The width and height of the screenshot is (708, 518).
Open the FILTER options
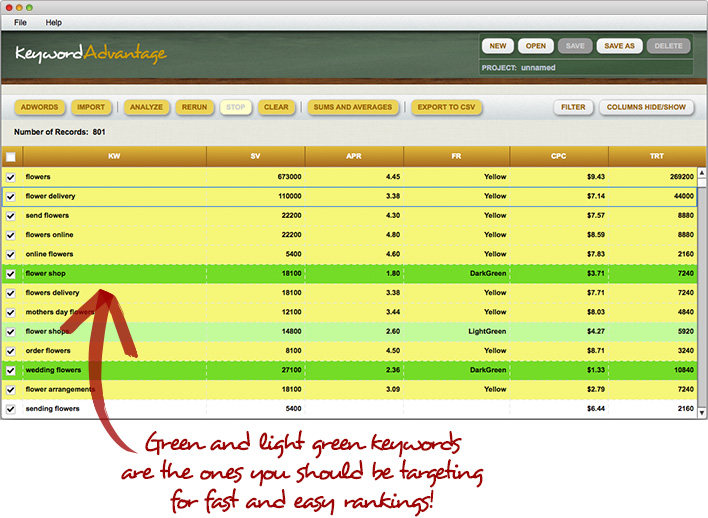pos(573,107)
